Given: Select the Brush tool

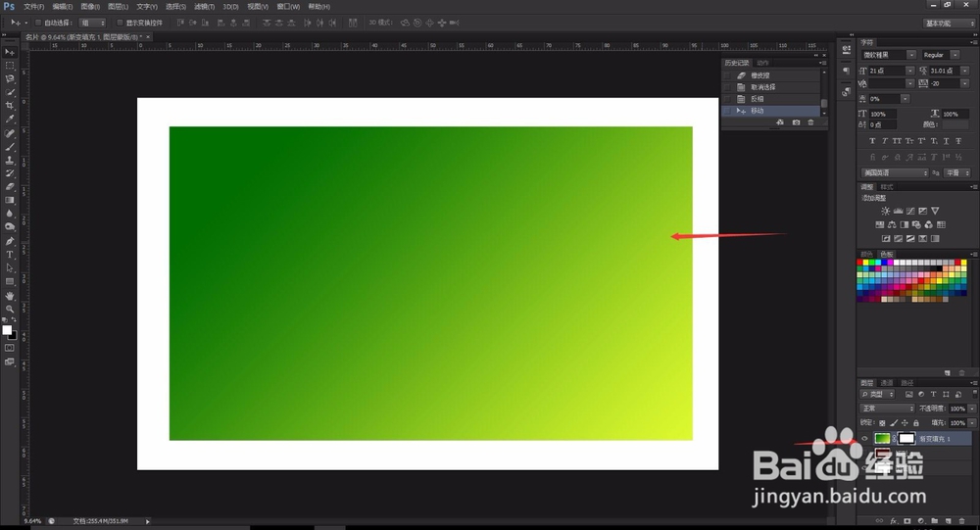Looking at the screenshot, I should 10,147.
